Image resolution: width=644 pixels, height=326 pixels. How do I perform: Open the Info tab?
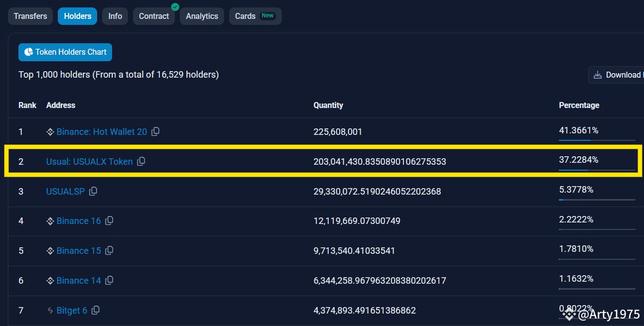[115, 16]
